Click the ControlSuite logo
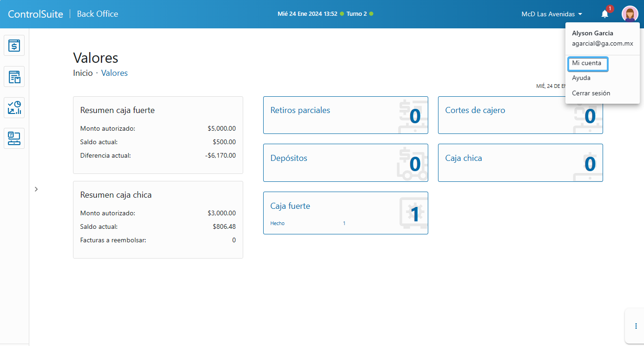This screenshot has width=644, height=346. click(x=35, y=14)
